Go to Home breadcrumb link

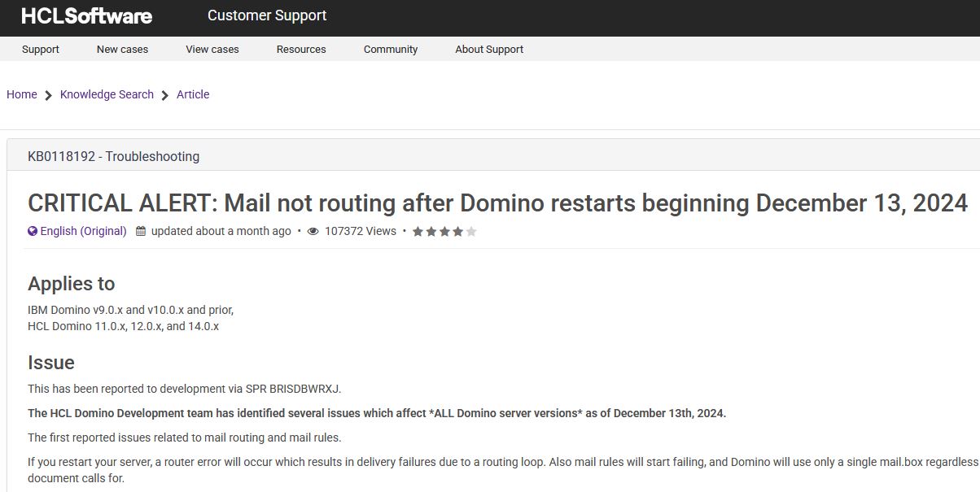click(x=22, y=94)
